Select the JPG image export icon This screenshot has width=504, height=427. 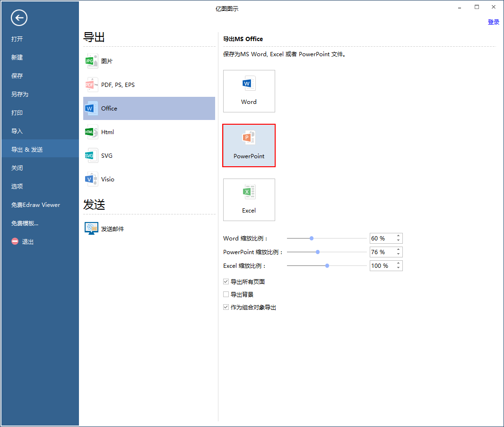point(91,61)
